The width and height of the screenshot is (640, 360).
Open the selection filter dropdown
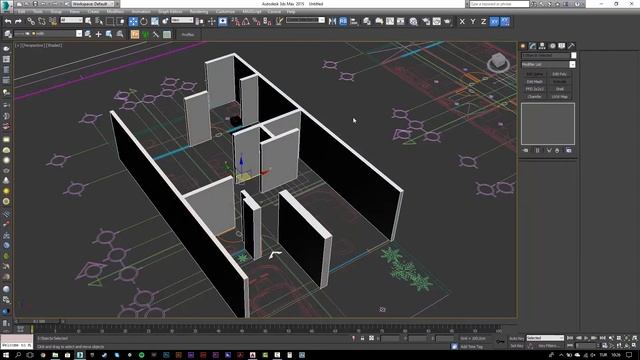pos(71,20)
